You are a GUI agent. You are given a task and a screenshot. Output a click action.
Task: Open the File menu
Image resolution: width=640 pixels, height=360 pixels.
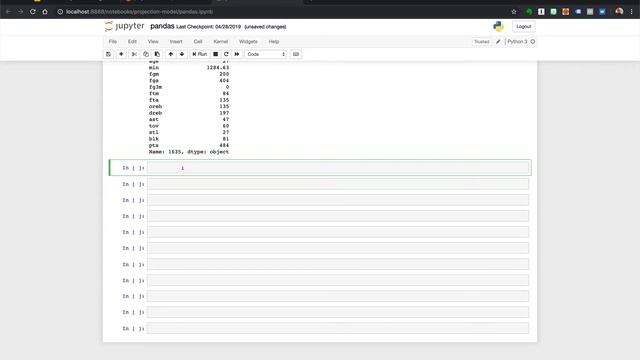tap(113, 42)
